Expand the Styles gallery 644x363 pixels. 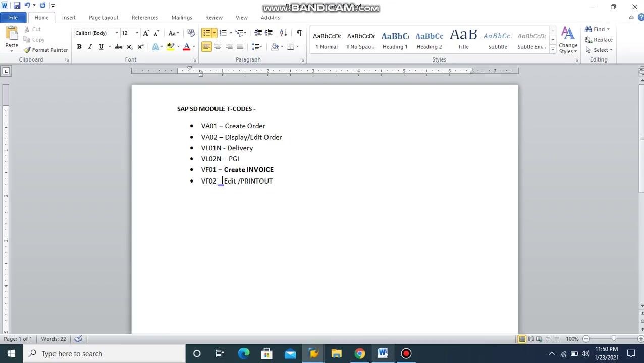553,50
